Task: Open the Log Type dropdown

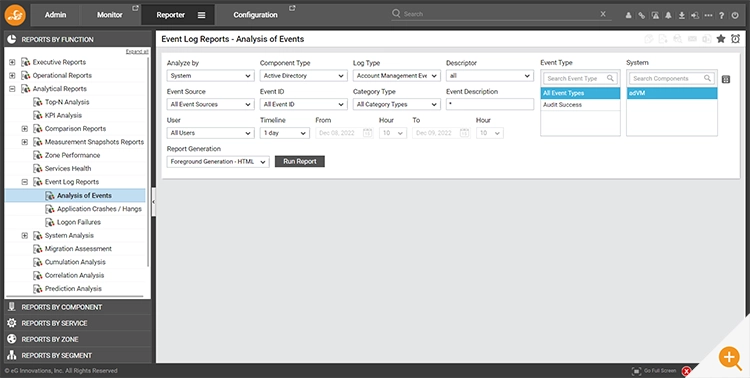Action: 397,76
